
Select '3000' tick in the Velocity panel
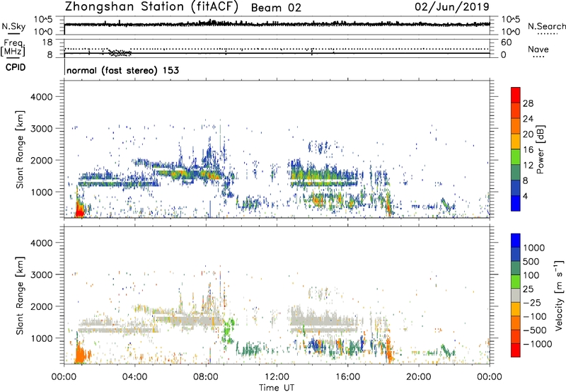41,275
